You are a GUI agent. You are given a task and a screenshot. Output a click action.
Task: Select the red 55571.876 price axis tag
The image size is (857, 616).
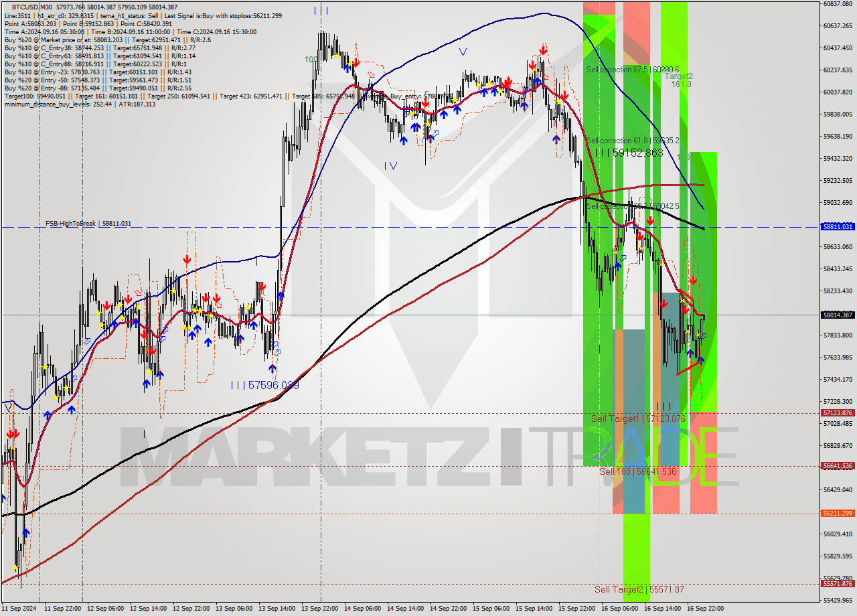(x=838, y=584)
